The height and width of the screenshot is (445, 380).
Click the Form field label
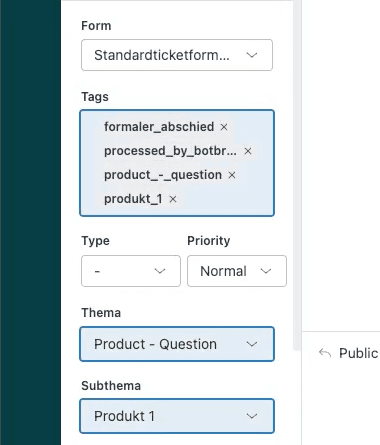click(x=96, y=26)
